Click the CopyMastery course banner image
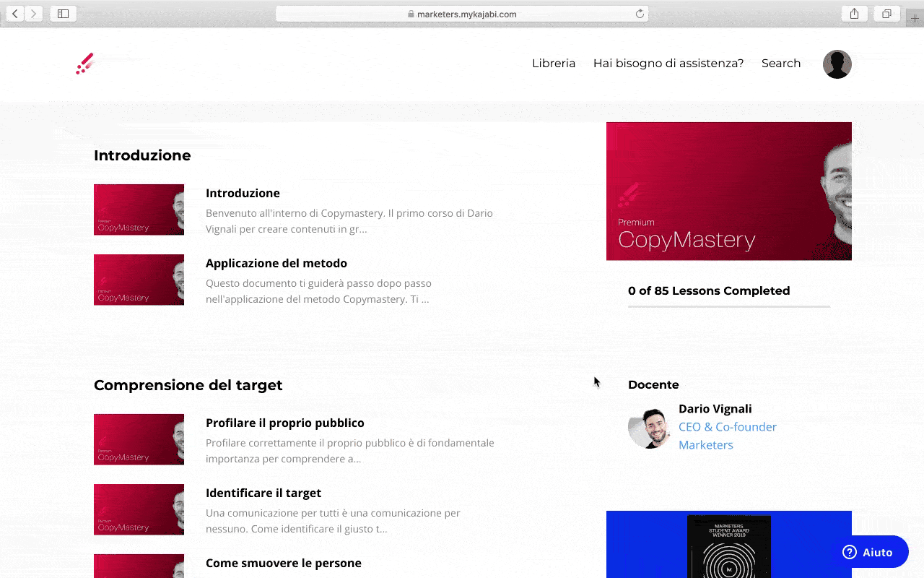924x578 pixels. [x=729, y=191]
